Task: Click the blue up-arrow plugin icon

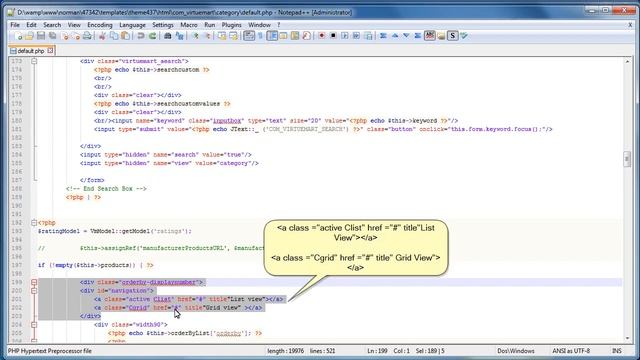Action: (x=395, y=36)
